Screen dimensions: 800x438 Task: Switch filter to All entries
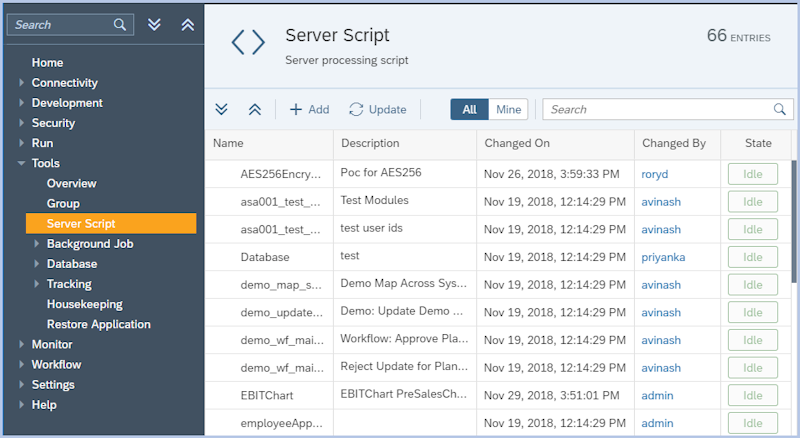coord(469,109)
